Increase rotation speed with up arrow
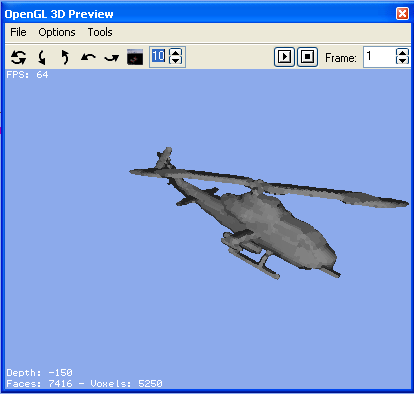The width and height of the screenshot is (414, 394). click(175, 52)
